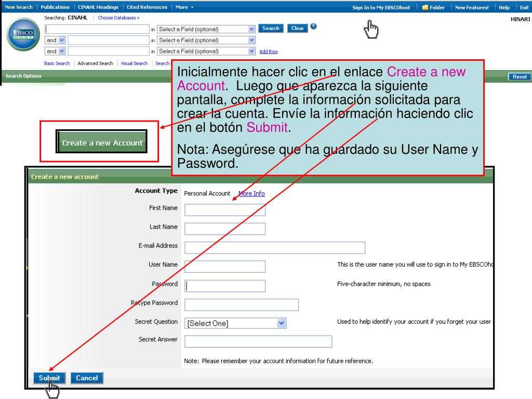Image resolution: width=532 pixels, height=399 pixels.
Task: Open third Select a Field dropdown
Action: coord(206,51)
